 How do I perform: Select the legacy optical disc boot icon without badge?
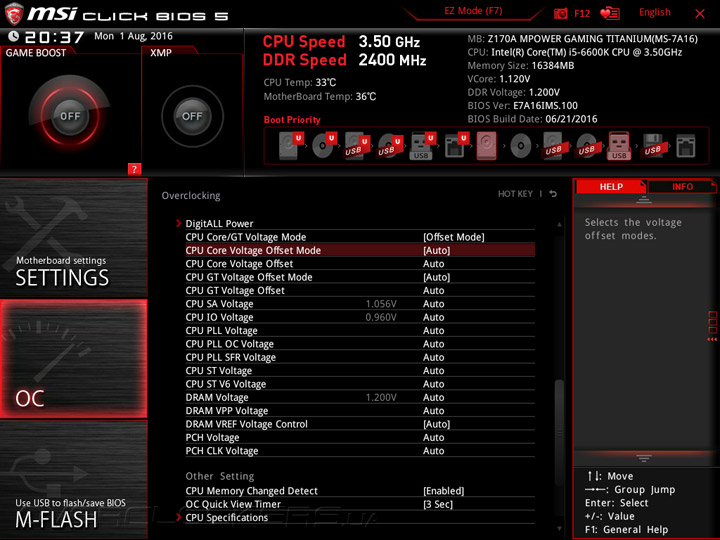[521, 146]
